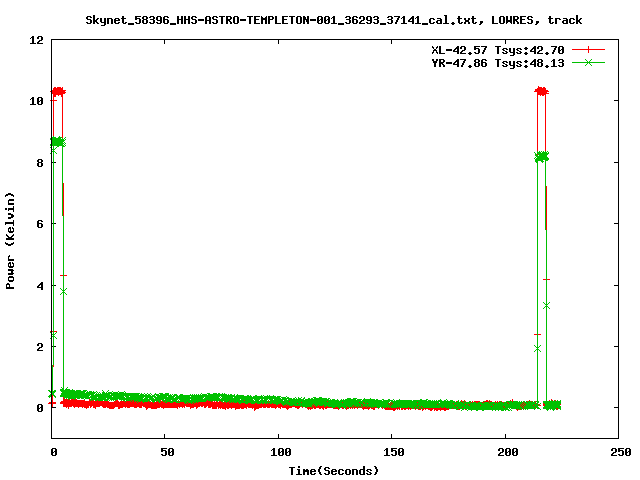Click the x-axis tick label 150
The image size is (640, 480).
click(393, 452)
